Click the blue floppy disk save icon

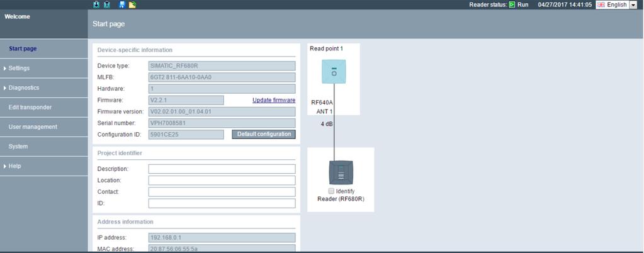click(x=122, y=4)
